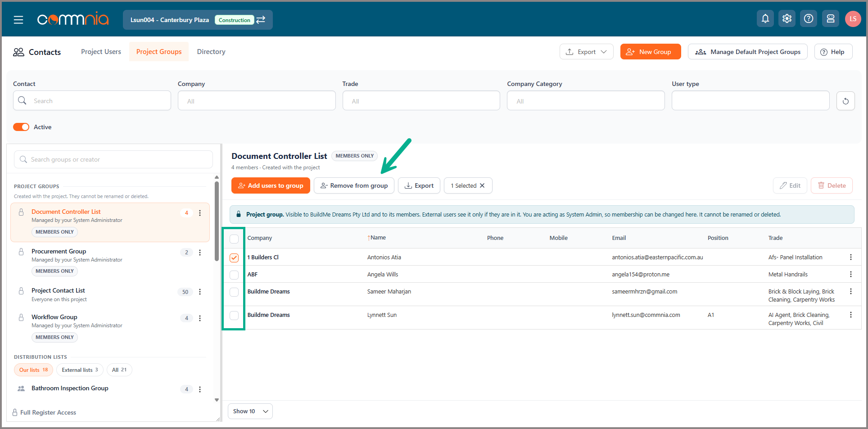868x429 pixels.
Task: Check the Sameer Maharjan row checkbox
Action: click(234, 292)
